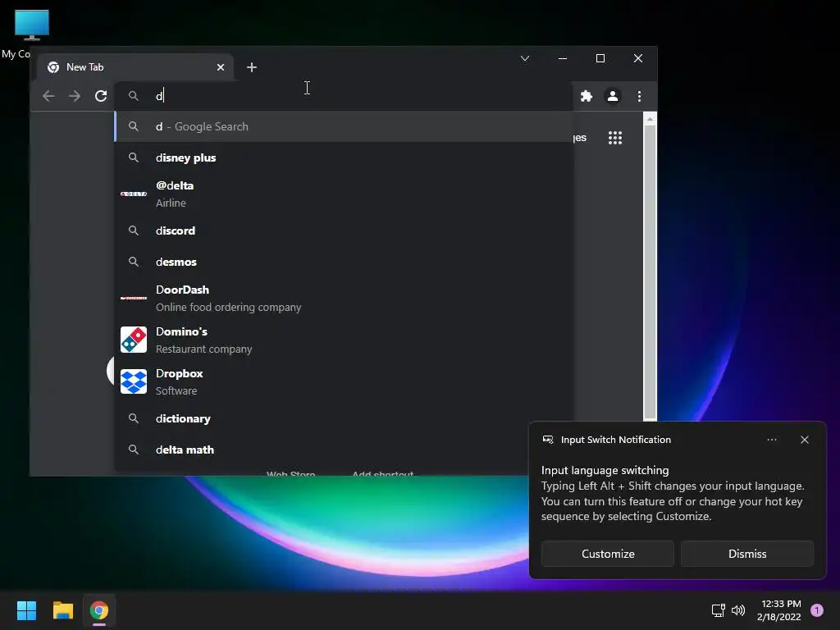Open the Chrome profile avatar icon
Screen dimensions: 840x630
613,96
